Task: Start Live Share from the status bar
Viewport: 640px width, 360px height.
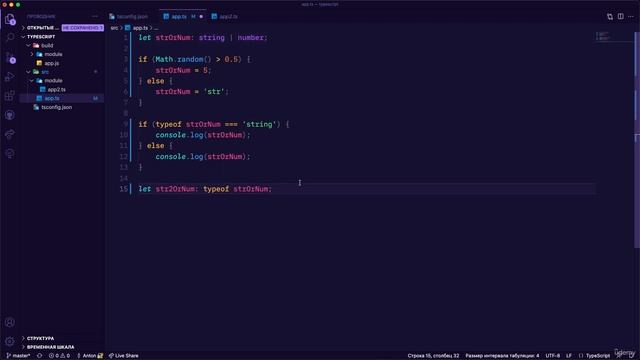Action: tap(124, 356)
